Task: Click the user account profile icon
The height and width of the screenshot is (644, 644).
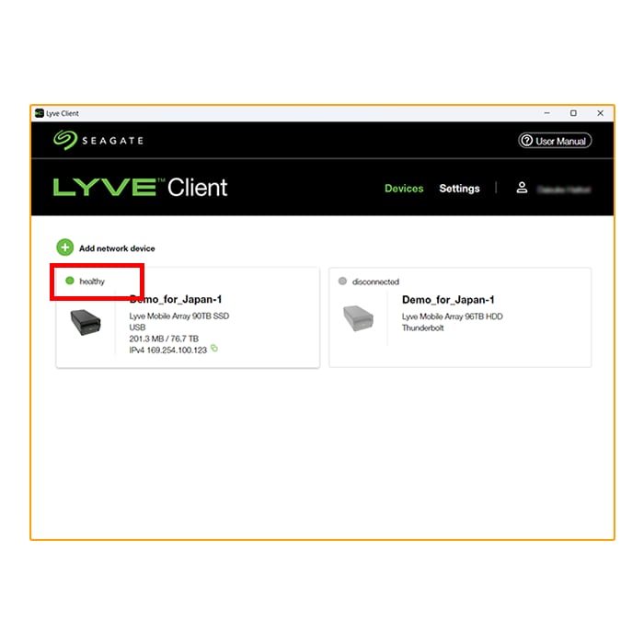Action: tap(522, 188)
